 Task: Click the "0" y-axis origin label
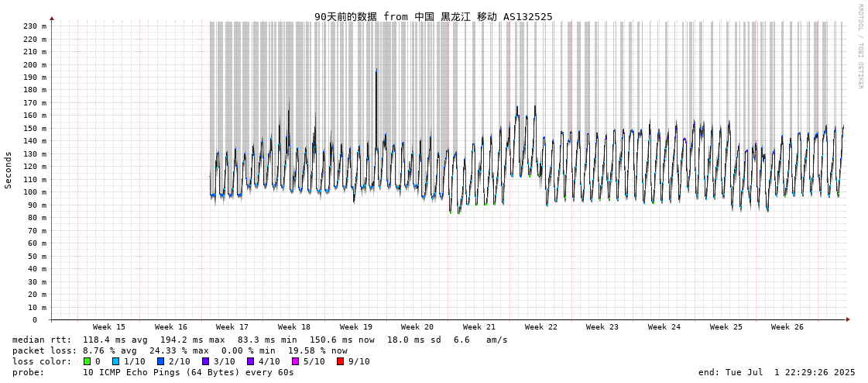click(x=34, y=320)
